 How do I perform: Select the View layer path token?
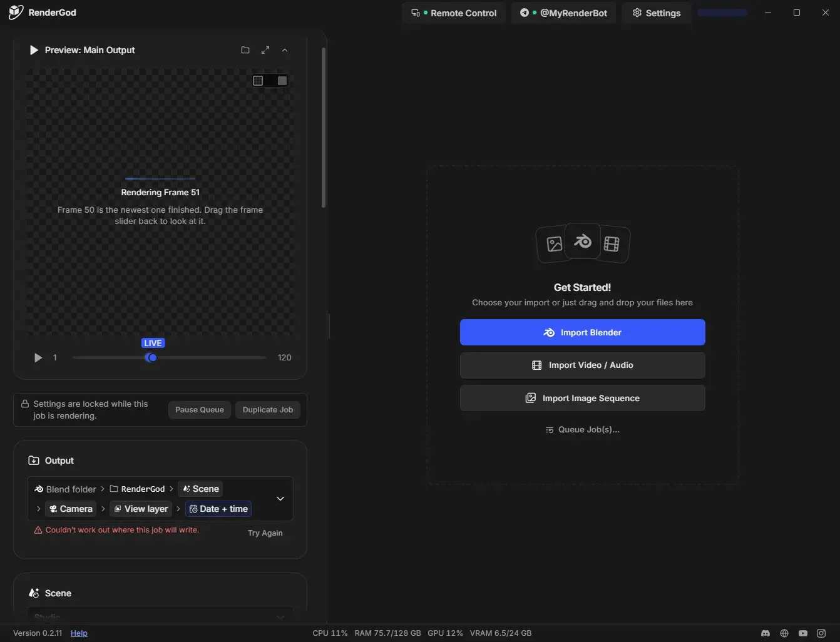(141, 509)
